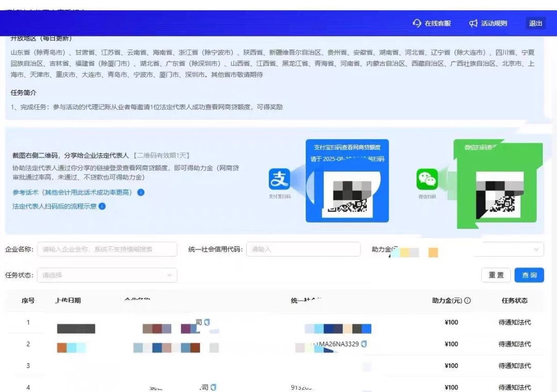Click the 序号 column header

[28, 301]
